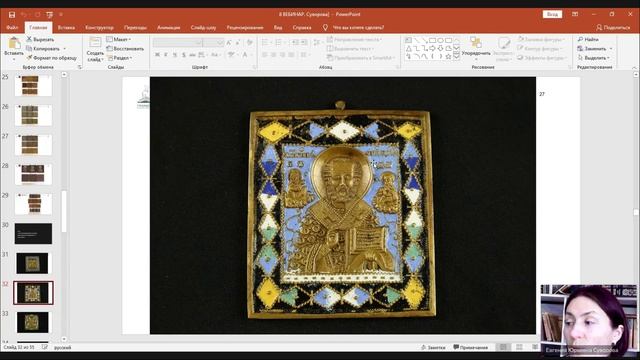Click the Redo icon in the quick access toolbar
640x360 pixels.
click(37, 15)
